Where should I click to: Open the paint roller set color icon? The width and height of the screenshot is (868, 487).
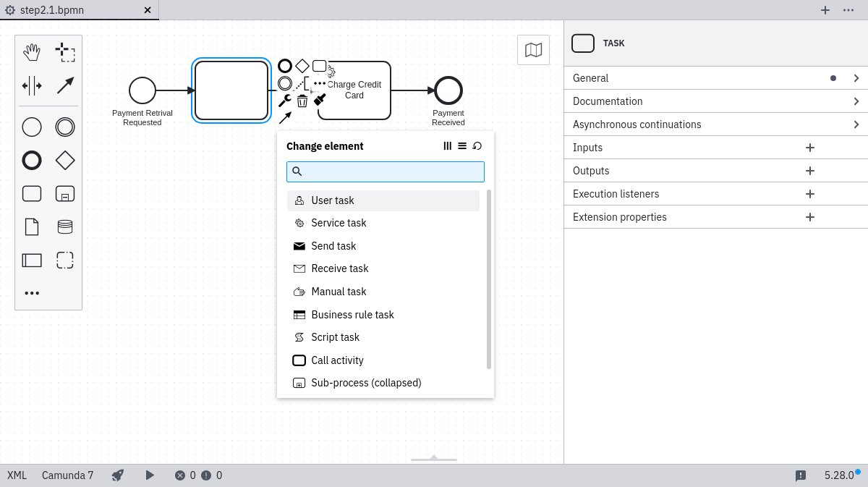tap(320, 100)
